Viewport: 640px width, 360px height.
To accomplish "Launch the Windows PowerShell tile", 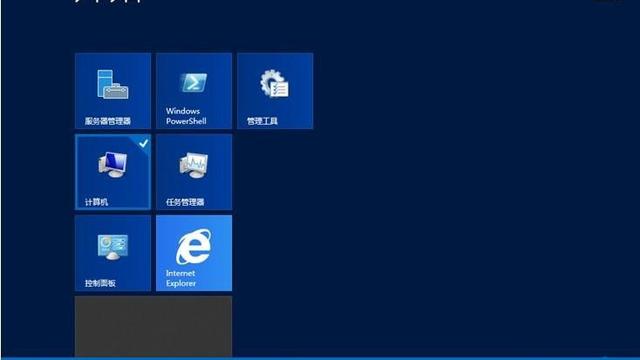I will click(x=194, y=91).
